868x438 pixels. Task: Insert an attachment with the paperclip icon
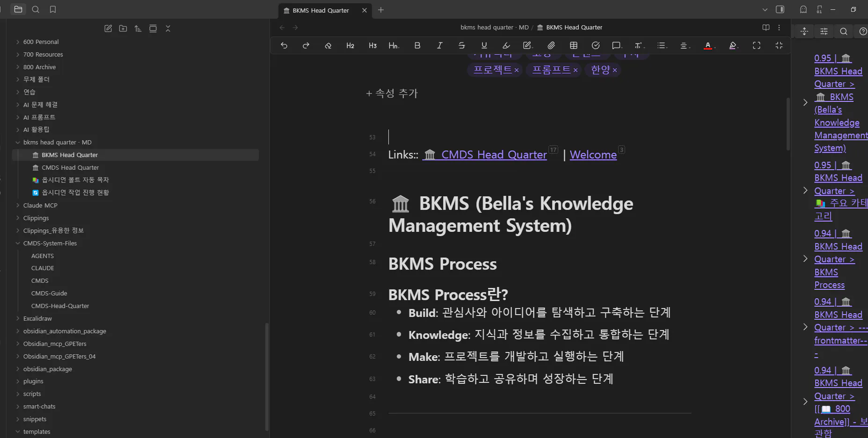[551, 45]
